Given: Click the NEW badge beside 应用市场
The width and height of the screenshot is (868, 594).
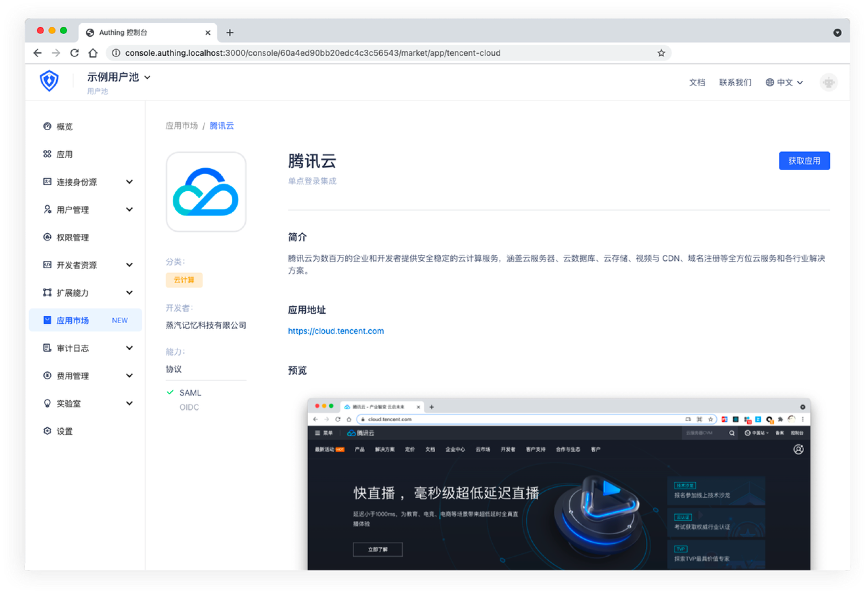Looking at the screenshot, I should point(120,320).
